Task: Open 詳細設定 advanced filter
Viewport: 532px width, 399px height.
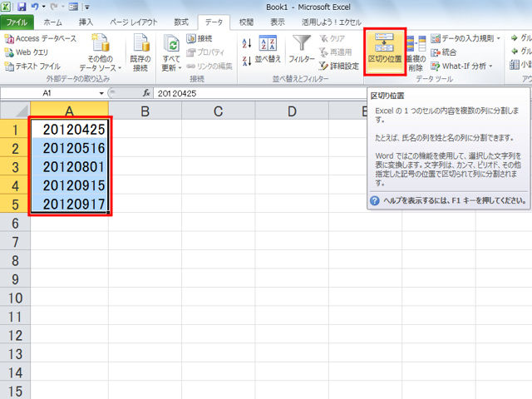Action: point(338,66)
